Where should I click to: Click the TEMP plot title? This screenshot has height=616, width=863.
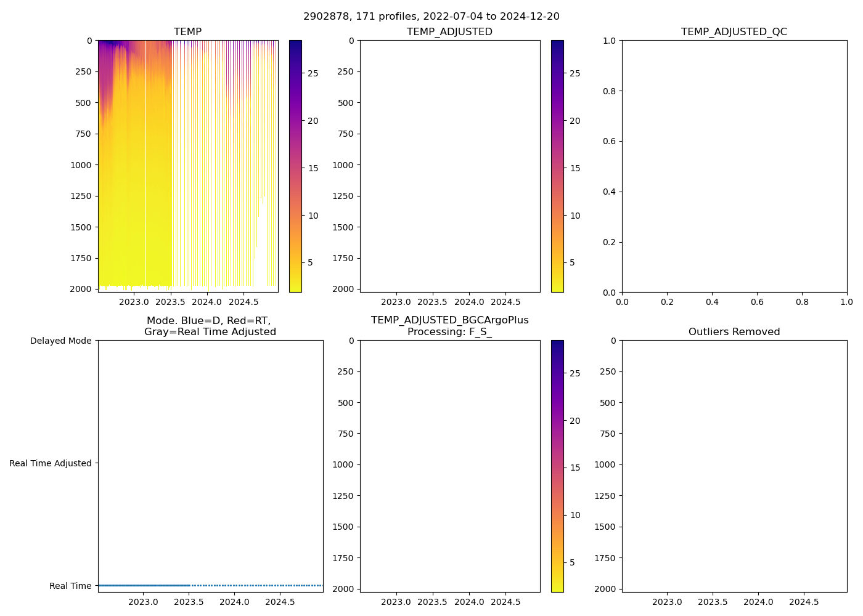click(187, 32)
